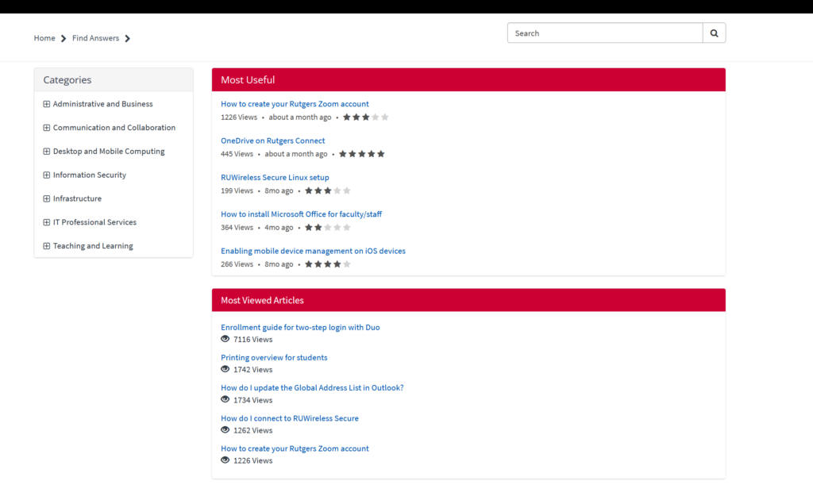
Task: Expand the Administrative and Business category
Action: tap(47, 104)
